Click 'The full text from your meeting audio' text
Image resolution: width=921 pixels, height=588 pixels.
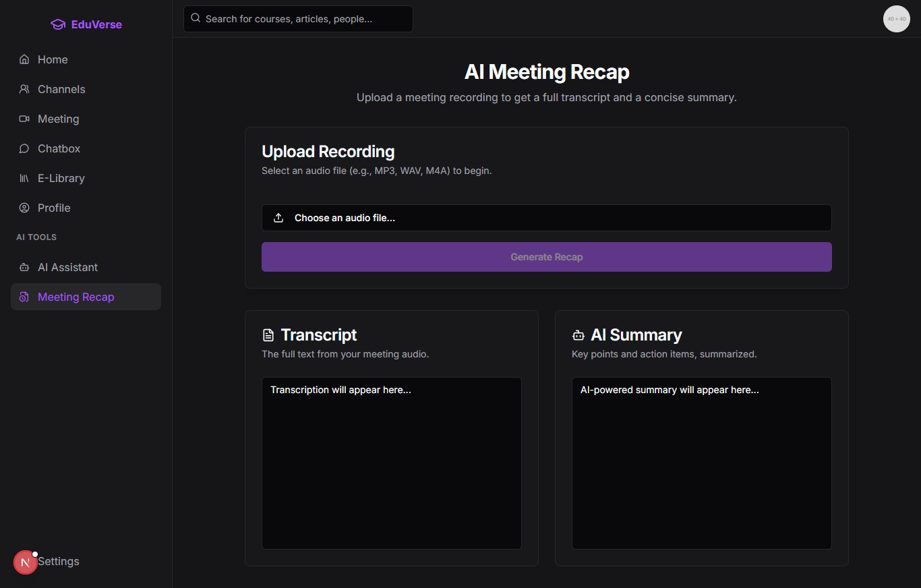pos(345,354)
